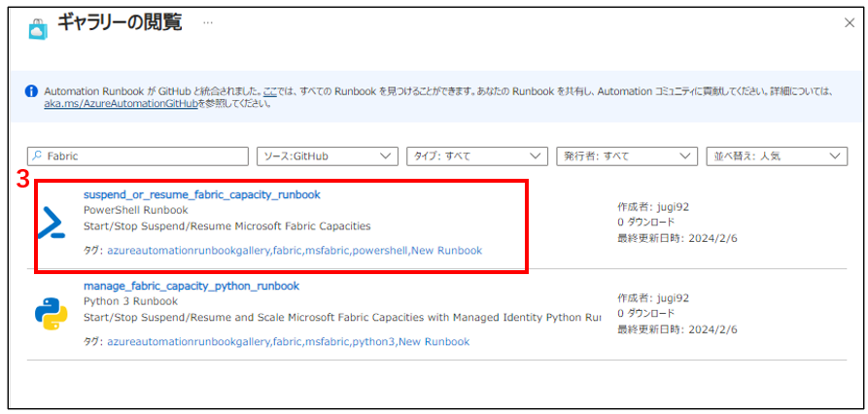The image size is (868, 414).
Task: Click the Fabric search input field
Action: [x=138, y=156]
